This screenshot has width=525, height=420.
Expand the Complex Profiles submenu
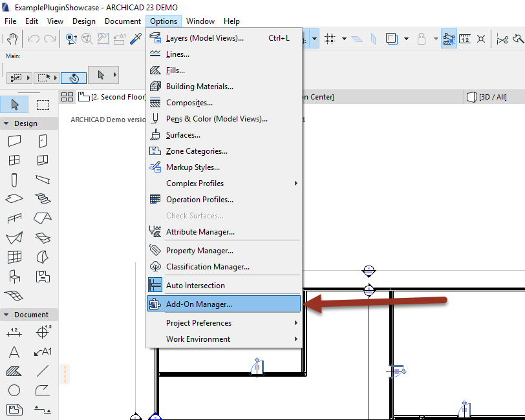point(224,184)
